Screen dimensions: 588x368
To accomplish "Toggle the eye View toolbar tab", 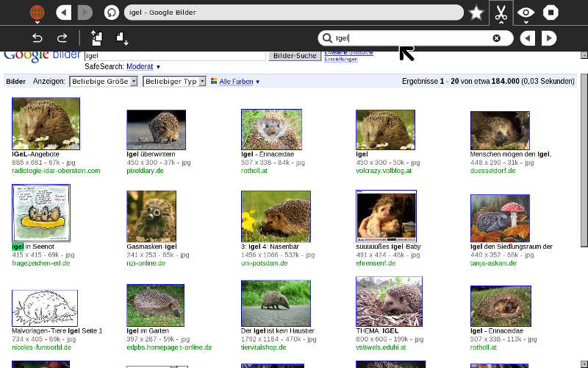I will pos(525,13).
